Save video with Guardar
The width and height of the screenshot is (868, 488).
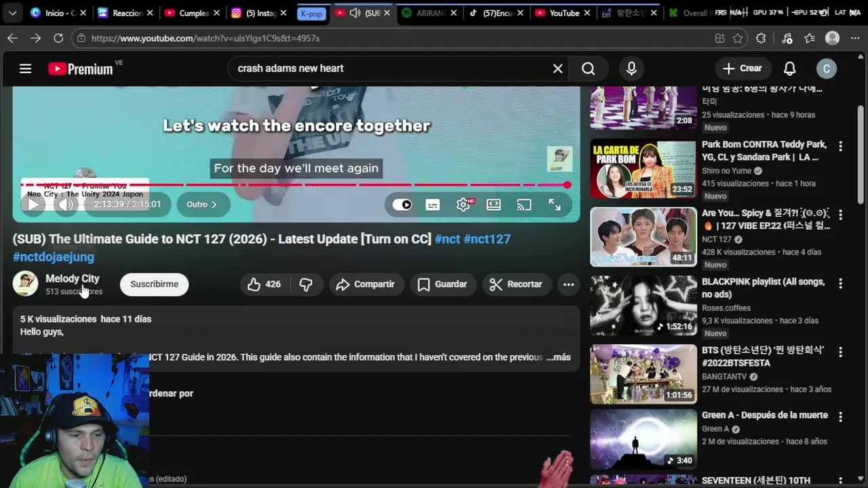pyautogui.click(x=442, y=285)
